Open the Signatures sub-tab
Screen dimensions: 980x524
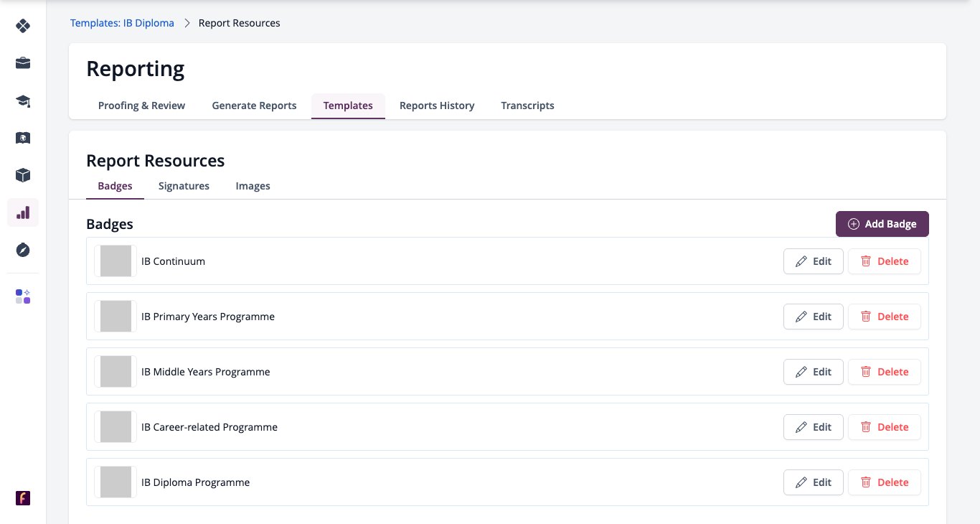coord(184,186)
